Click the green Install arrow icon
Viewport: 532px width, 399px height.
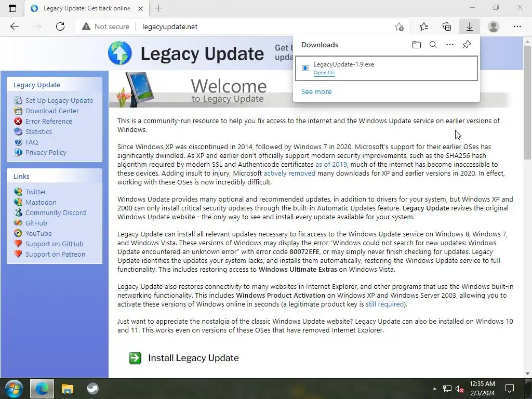[x=135, y=358]
